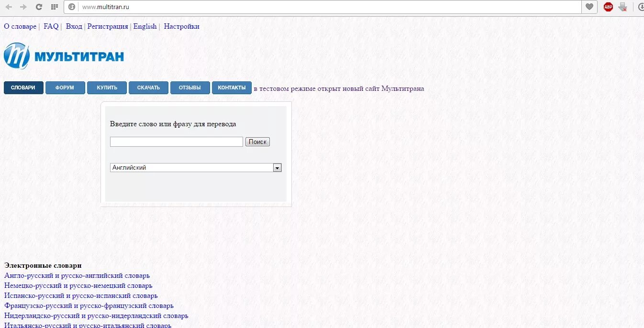Click the site info icon in address bar
The image size is (644, 328).
72,7
